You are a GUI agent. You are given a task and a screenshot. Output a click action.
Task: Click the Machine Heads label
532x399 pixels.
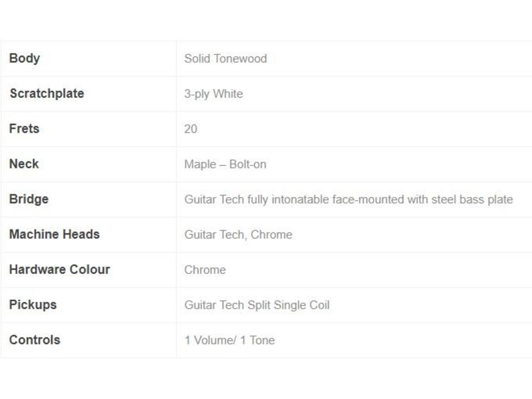[54, 234]
